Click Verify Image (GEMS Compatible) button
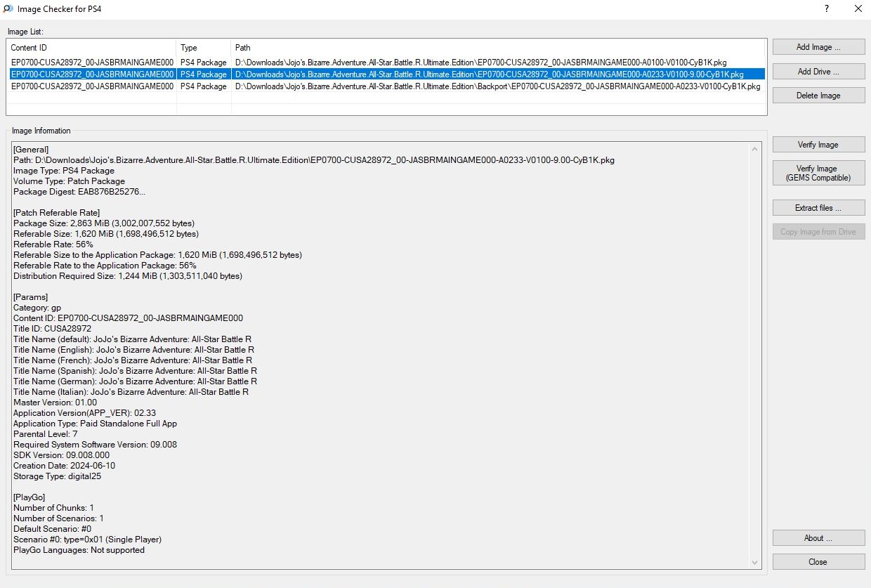Screen dimensions: 871x588 coord(819,173)
